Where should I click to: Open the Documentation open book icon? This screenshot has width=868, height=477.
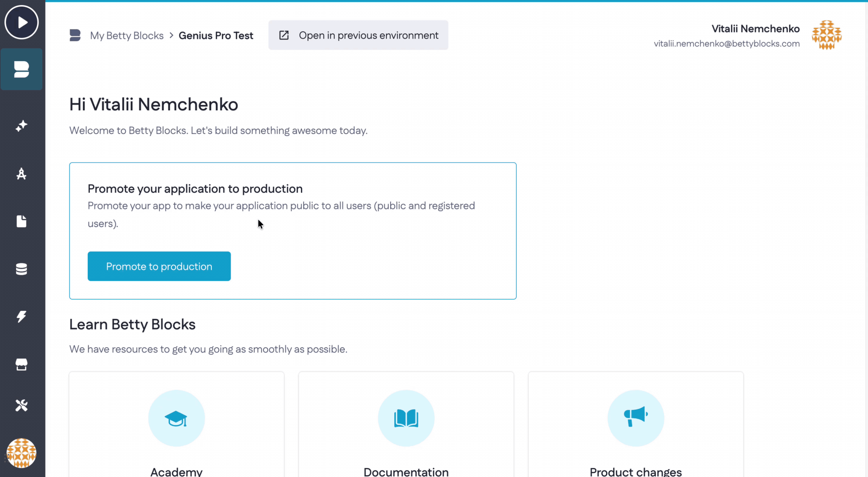coord(406,418)
